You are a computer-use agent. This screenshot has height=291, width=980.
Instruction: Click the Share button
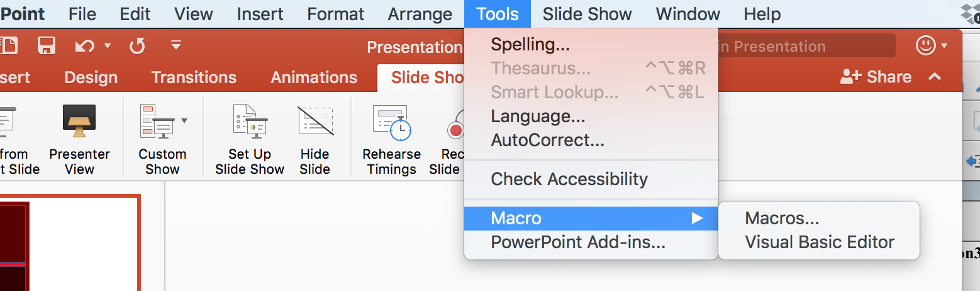(x=876, y=77)
